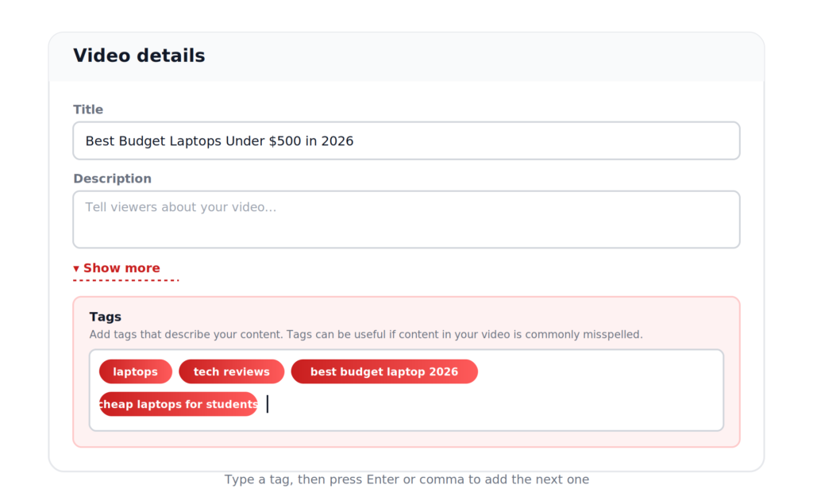Click the "best budget laptop 2026" tag
Viewport: 813px width, 504px height.
tap(384, 371)
